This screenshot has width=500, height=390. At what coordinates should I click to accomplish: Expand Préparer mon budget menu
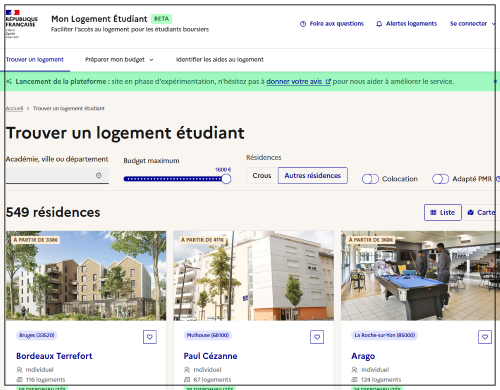119,60
